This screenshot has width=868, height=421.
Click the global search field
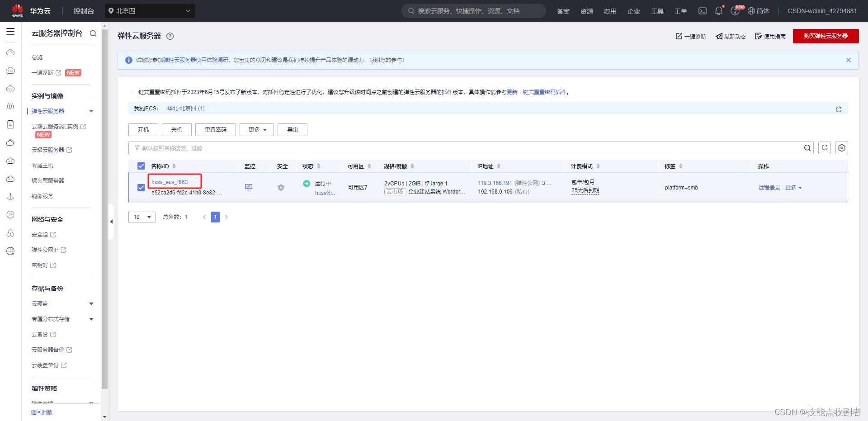474,11
